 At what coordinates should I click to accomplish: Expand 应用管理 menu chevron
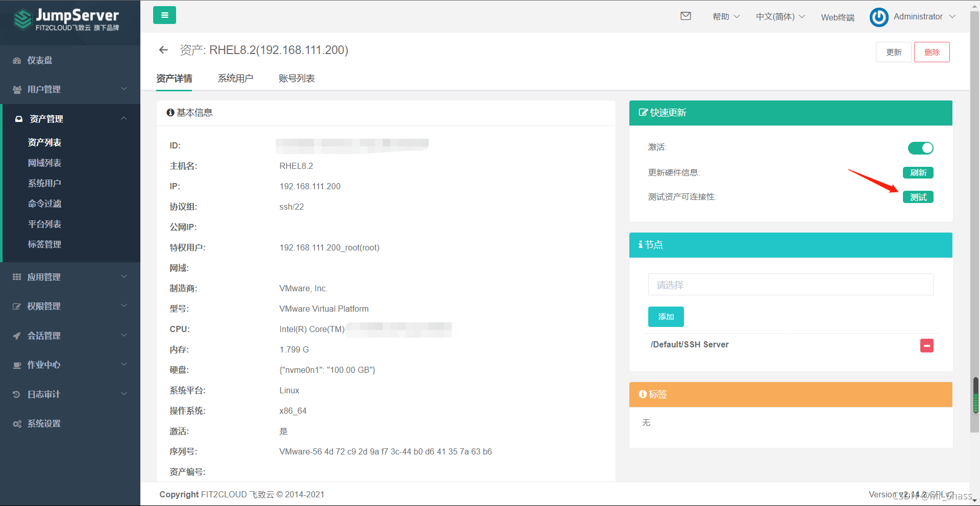124,276
